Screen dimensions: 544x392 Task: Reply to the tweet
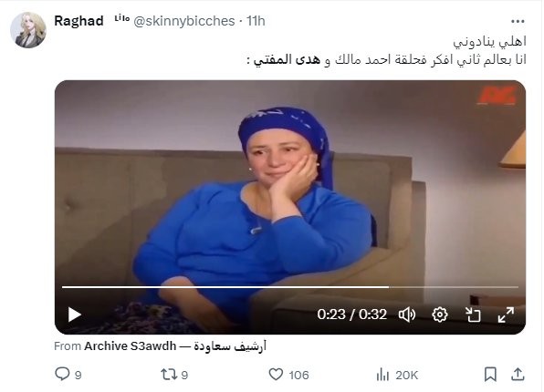pyautogui.click(x=68, y=375)
